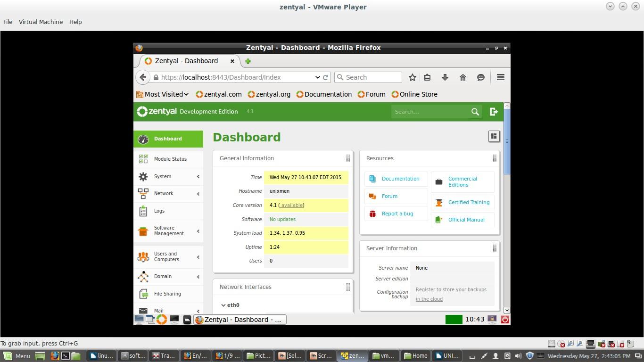Open Firefox downloads arrow icon
Screen dimensions: 644x362
tap(445, 77)
